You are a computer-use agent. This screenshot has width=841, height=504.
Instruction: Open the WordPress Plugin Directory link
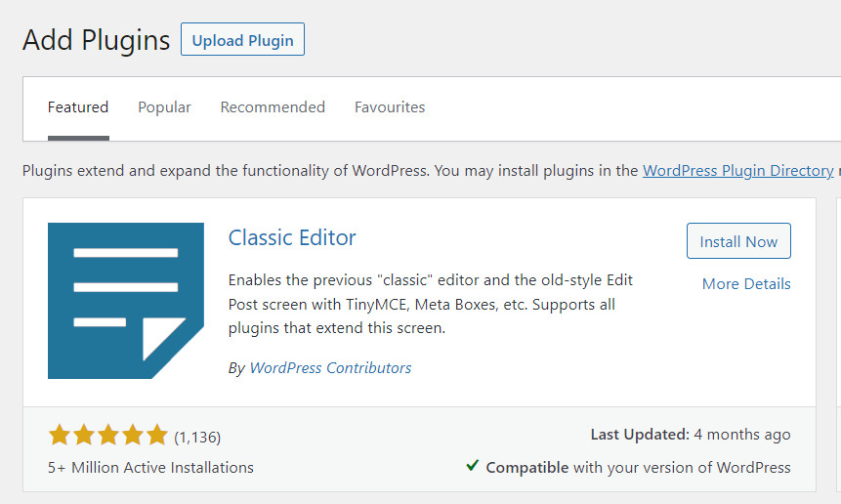click(738, 171)
